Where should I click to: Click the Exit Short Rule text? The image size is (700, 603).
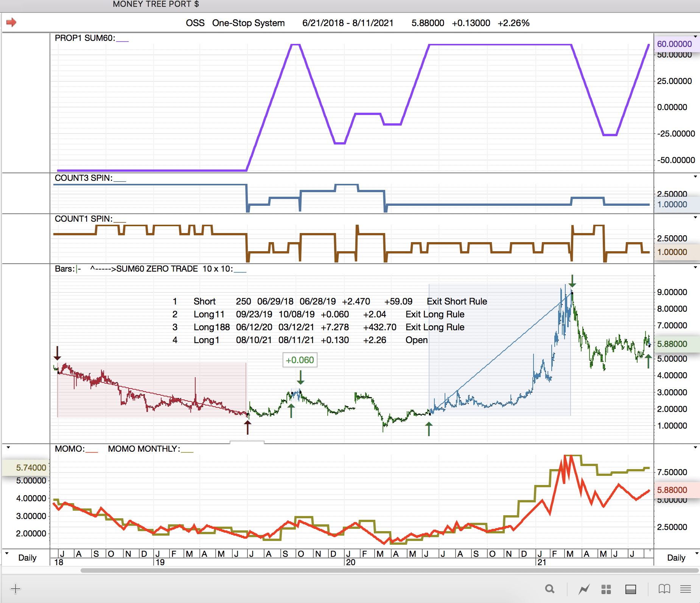457,301
